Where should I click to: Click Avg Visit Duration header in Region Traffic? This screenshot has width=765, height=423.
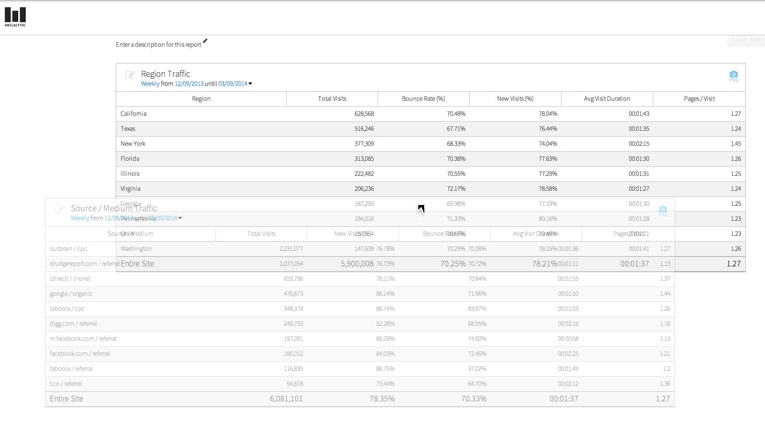[x=606, y=99]
